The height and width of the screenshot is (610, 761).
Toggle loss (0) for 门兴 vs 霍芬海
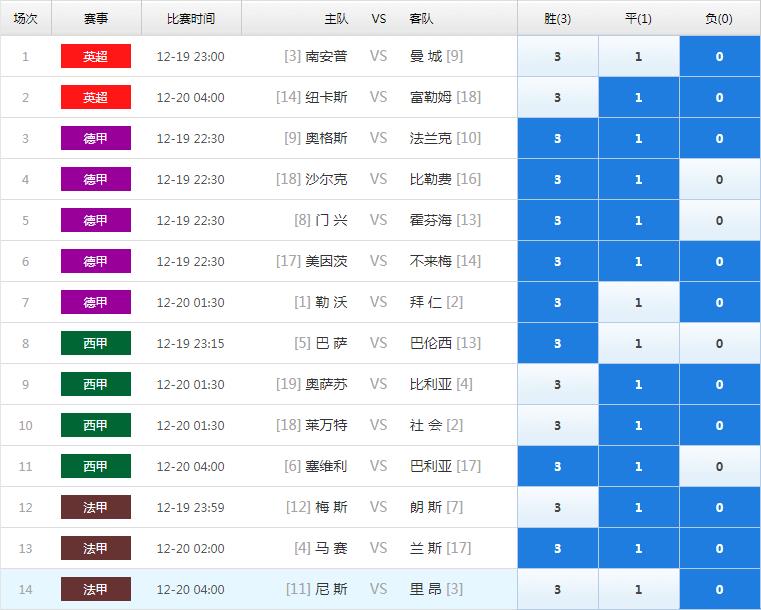coord(720,220)
